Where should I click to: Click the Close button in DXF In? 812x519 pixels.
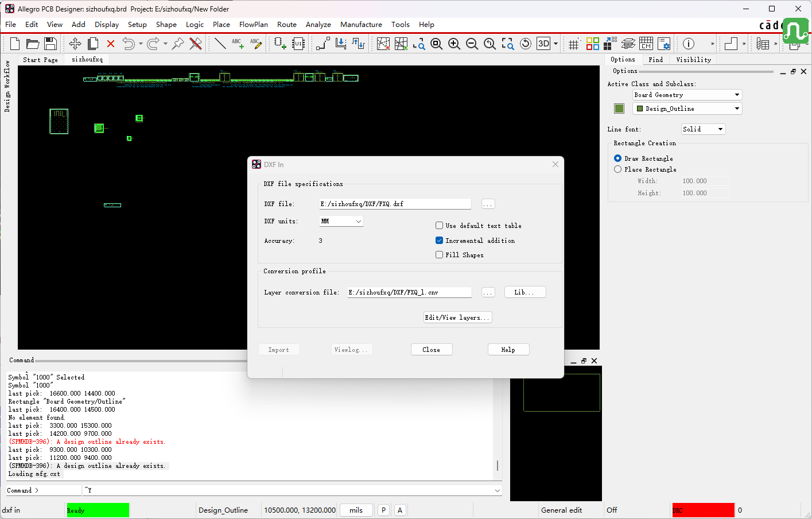432,350
